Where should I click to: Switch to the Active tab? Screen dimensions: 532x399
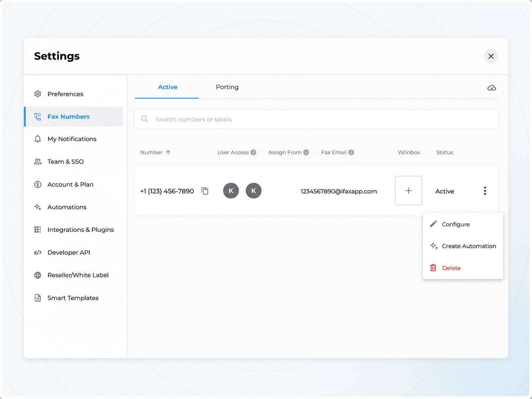point(168,87)
